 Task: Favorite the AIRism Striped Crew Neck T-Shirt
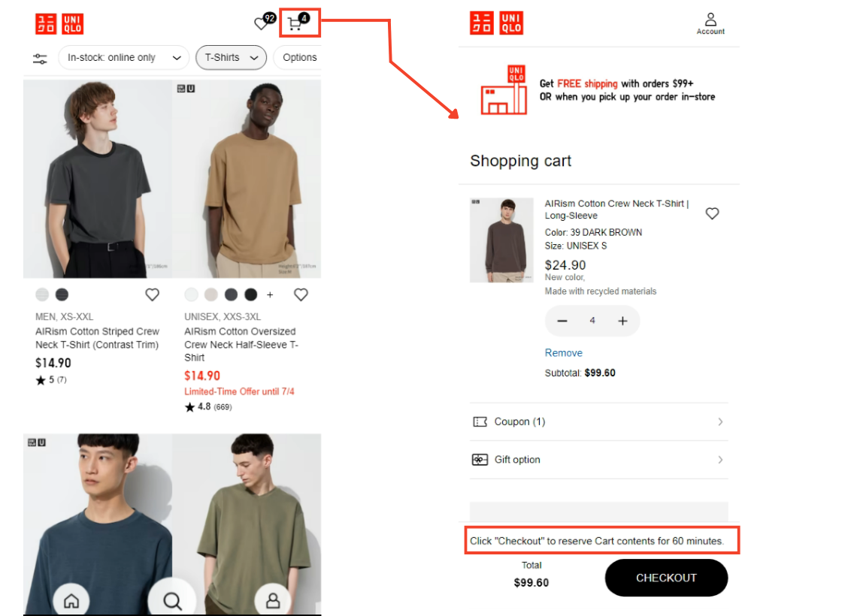152,294
